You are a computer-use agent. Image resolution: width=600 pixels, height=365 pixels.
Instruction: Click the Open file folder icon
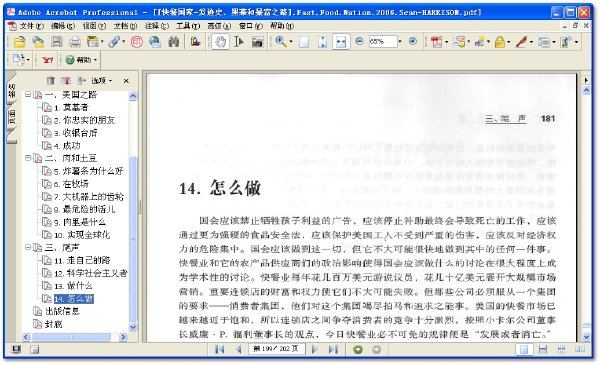pos(19,42)
